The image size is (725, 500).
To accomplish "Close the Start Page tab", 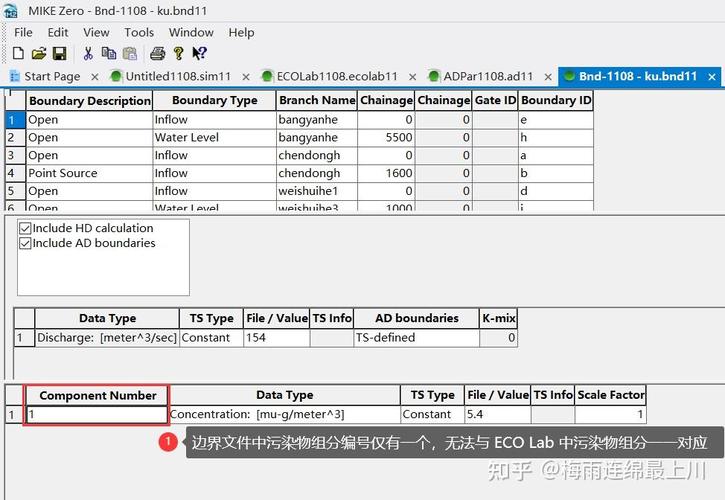I will coord(94,76).
